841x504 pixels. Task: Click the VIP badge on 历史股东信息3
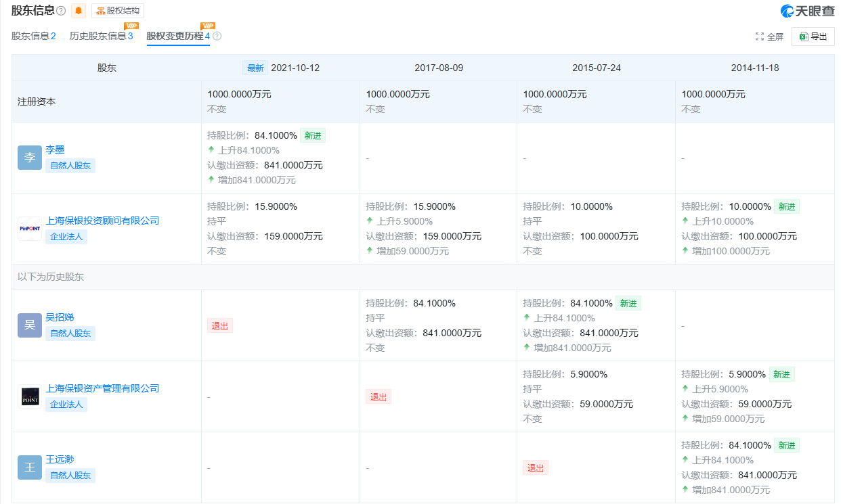click(131, 26)
